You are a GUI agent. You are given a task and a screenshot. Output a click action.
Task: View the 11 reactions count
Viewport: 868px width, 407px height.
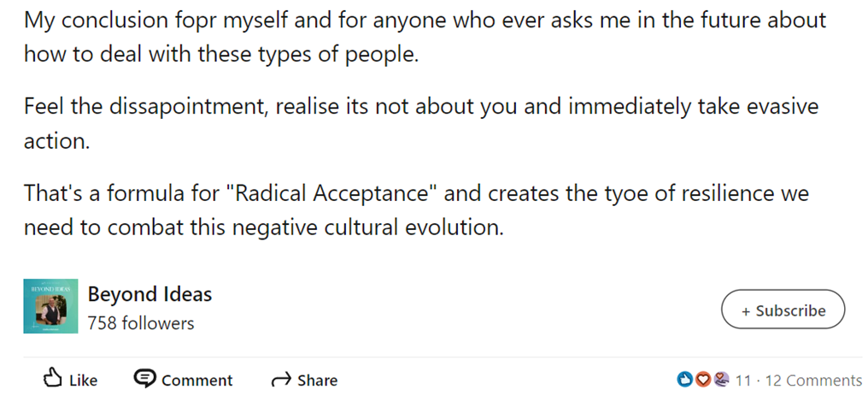point(742,380)
